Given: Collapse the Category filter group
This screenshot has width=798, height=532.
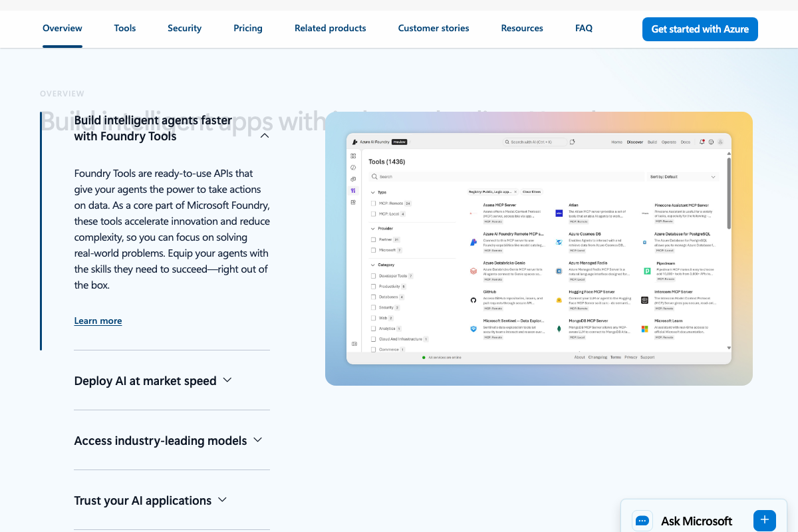Looking at the screenshot, I should (372, 265).
